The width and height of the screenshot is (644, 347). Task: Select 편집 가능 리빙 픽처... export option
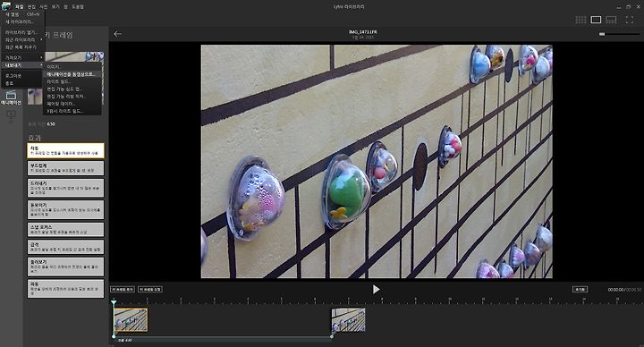(72, 96)
